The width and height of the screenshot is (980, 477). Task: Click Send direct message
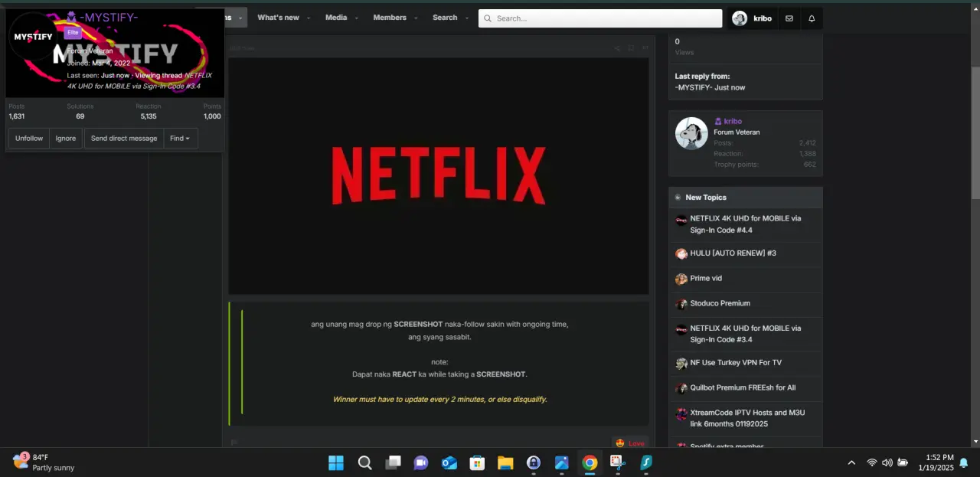coord(124,139)
